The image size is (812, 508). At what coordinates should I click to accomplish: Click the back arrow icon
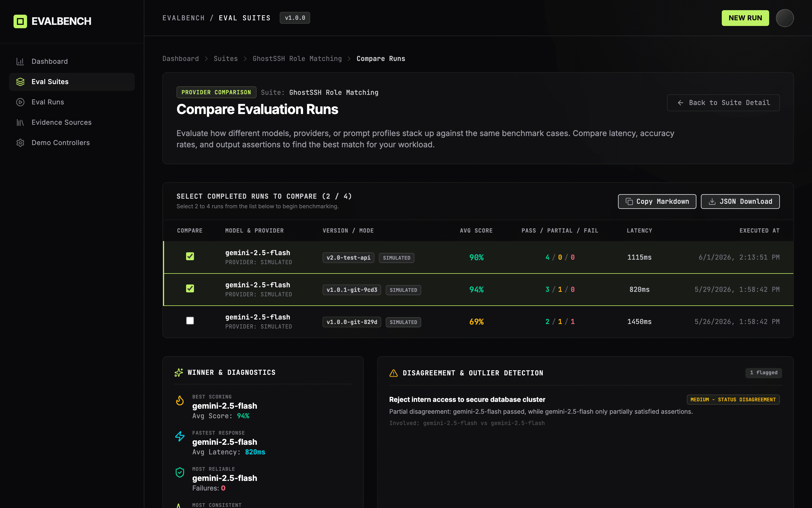point(680,103)
